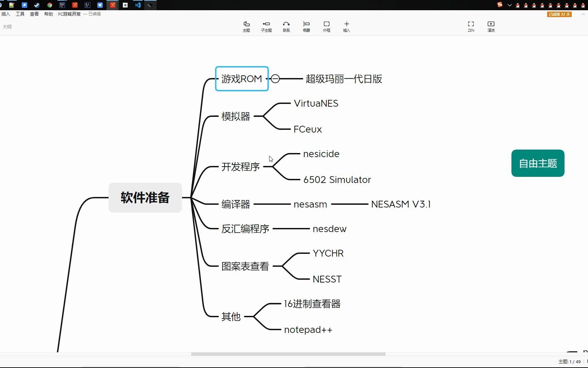This screenshot has height=368, width=588.
Task: Add a boundary with the 外框 icon
Action: 327,27
